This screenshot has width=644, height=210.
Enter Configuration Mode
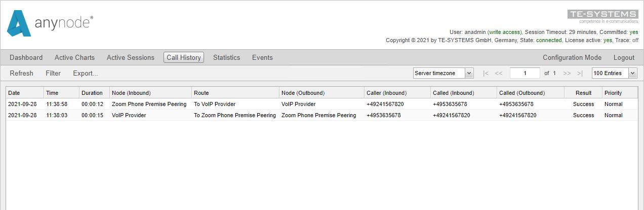pyautogui.click(x=572, y=58)
